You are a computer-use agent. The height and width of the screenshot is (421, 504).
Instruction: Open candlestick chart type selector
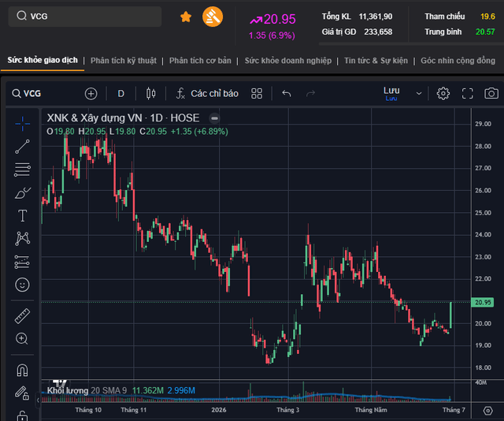[x=150, y=94]
